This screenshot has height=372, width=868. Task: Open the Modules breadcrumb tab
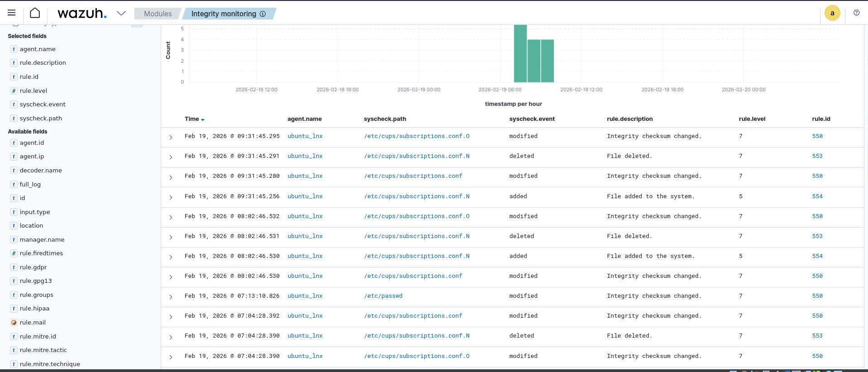coord(157,14)
